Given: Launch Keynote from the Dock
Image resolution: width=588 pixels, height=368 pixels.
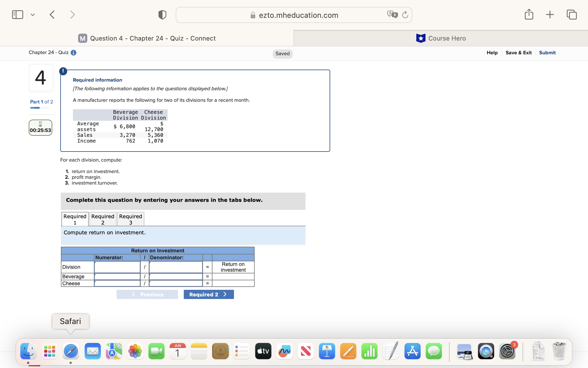Looking at the screenshot, I should coord(327,351).
